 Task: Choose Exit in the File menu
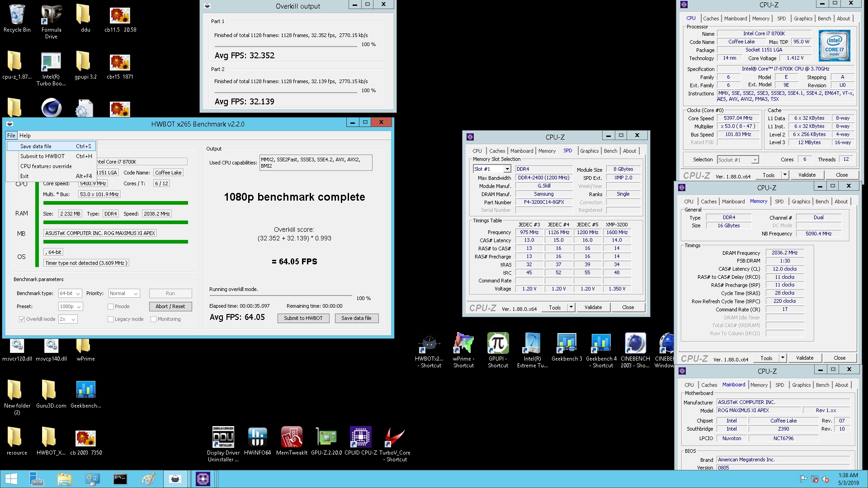click(51, 176)
